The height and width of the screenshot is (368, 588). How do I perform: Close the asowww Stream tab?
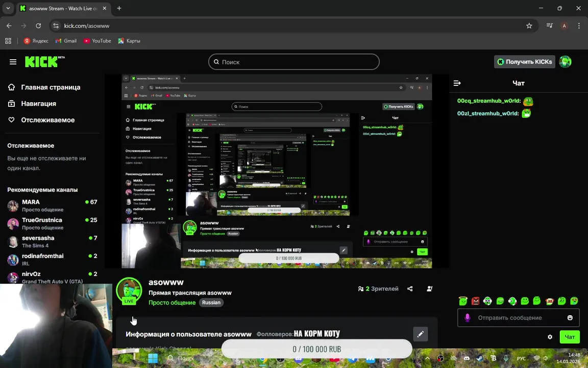tap(105, 8)
